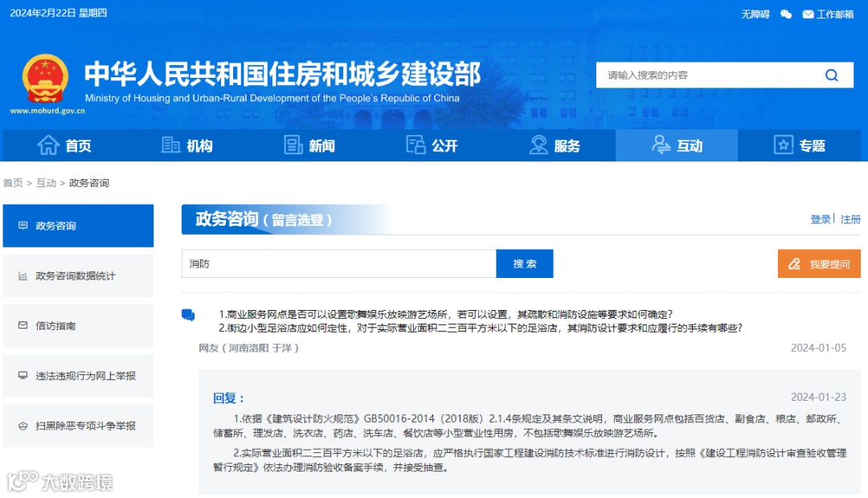Select 政务咨询 in the sidebar

tap(78, 226)
